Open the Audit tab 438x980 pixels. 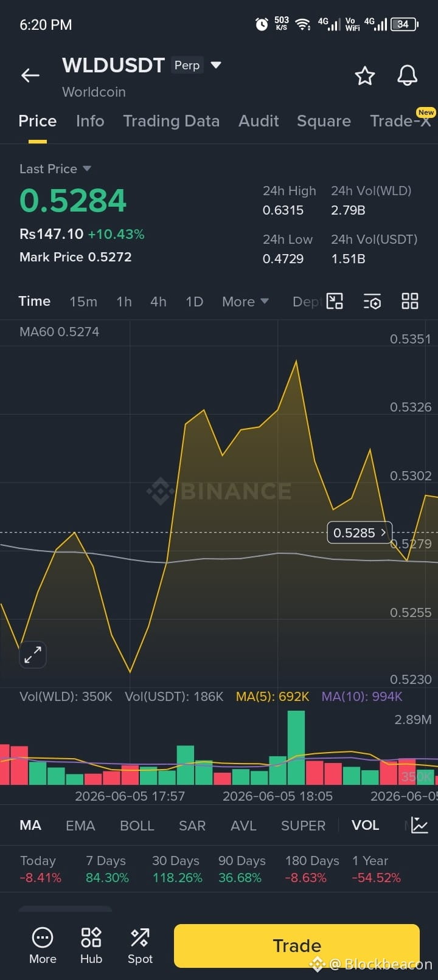pos(259,121)
